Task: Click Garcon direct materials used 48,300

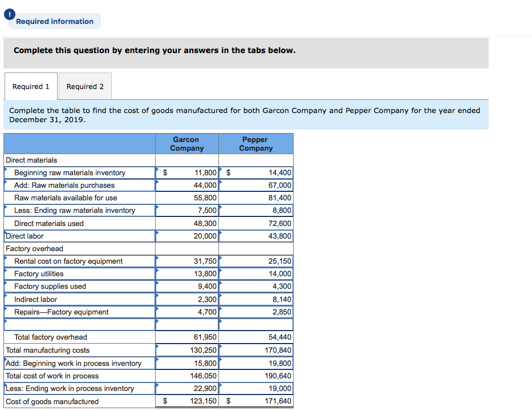Action: (187, 223)
